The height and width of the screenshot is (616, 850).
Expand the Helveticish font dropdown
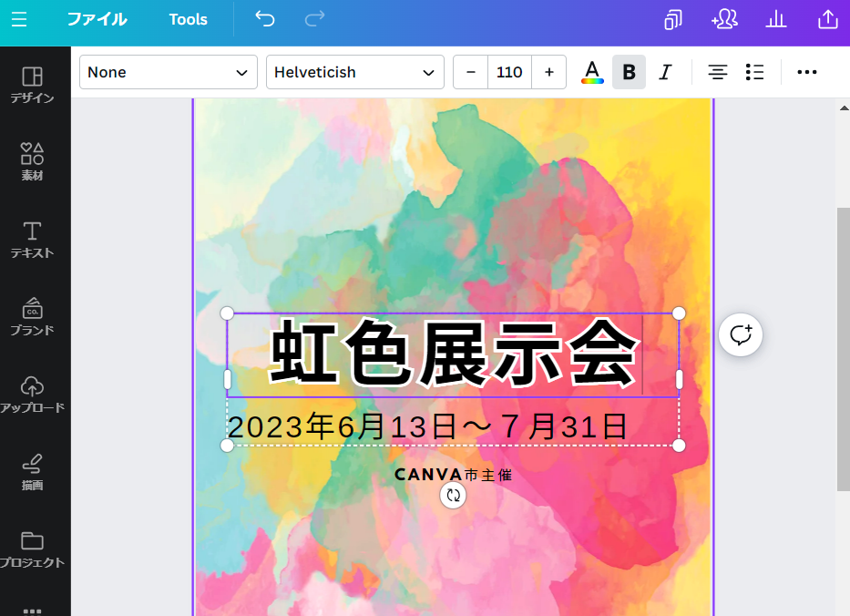coord(355,72)
